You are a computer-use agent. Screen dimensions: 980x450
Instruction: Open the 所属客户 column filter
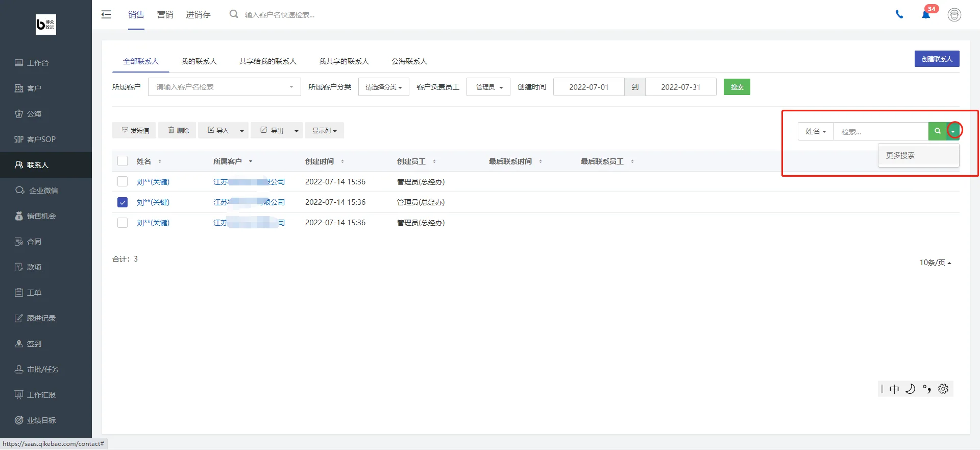tap(251, 161)
